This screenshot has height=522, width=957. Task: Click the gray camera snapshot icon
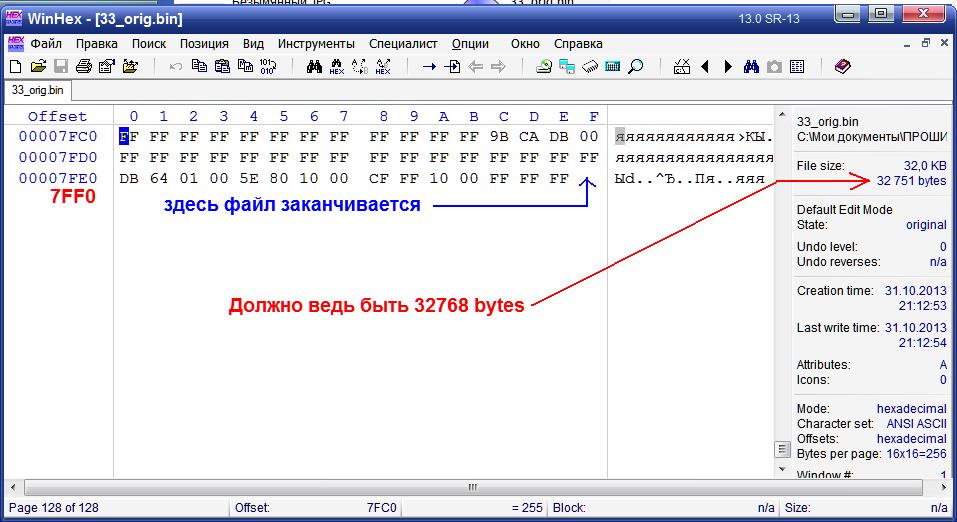coord(774,67)
